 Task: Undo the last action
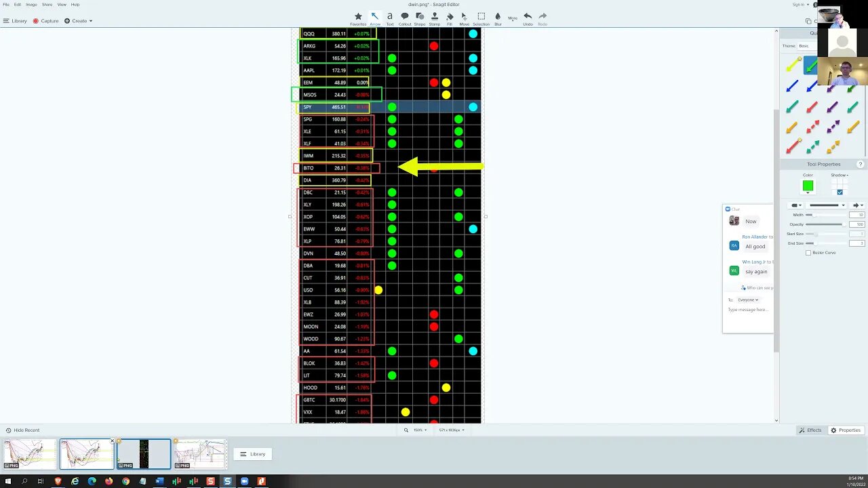point(528,18)
